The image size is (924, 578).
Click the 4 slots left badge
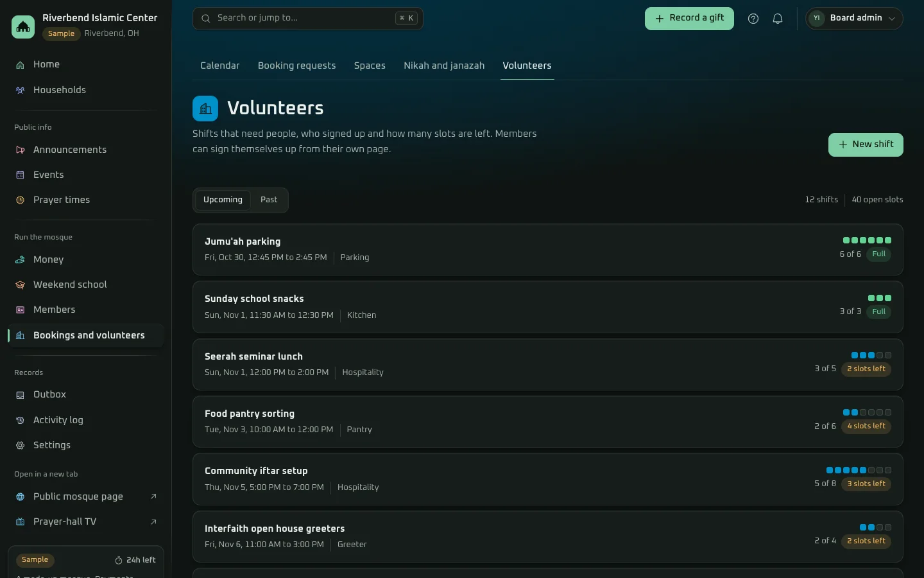click(x=866, y=426)
